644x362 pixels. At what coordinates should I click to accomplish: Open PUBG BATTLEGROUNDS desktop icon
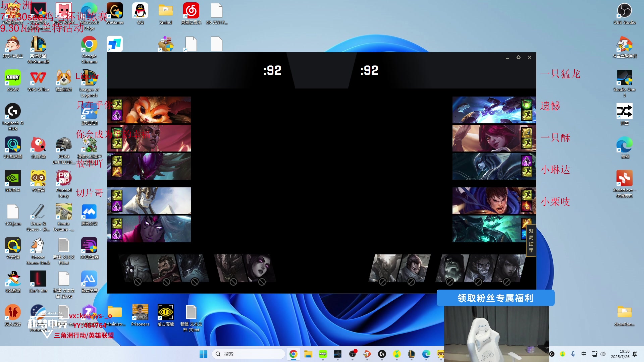(64, 150)
